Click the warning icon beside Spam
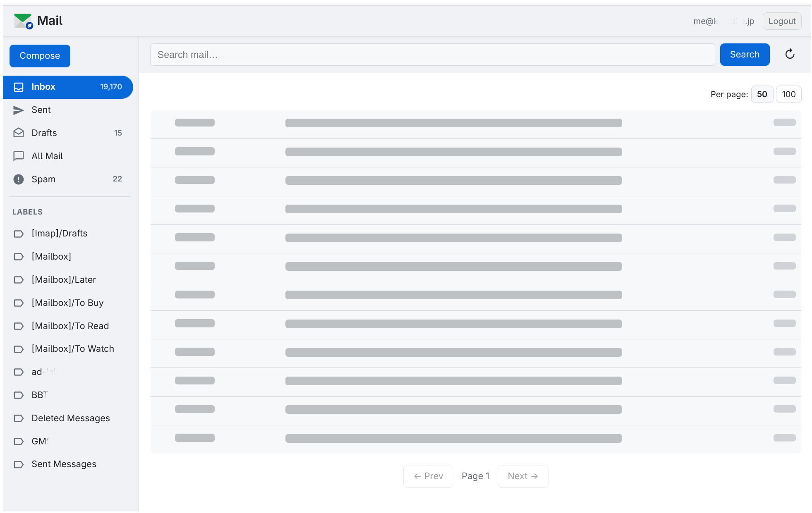The height and width of the screenshot is (513, 812). (19, 179)
